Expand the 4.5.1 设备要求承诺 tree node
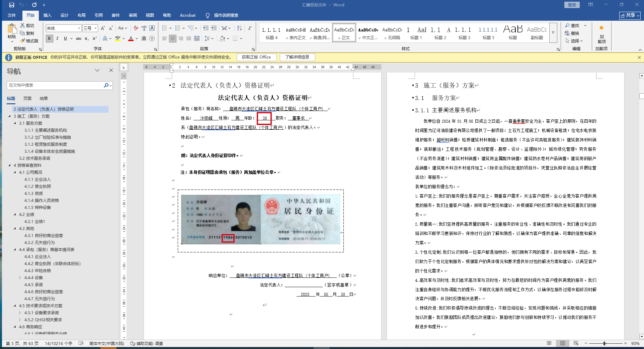 [x=20, y=313]
